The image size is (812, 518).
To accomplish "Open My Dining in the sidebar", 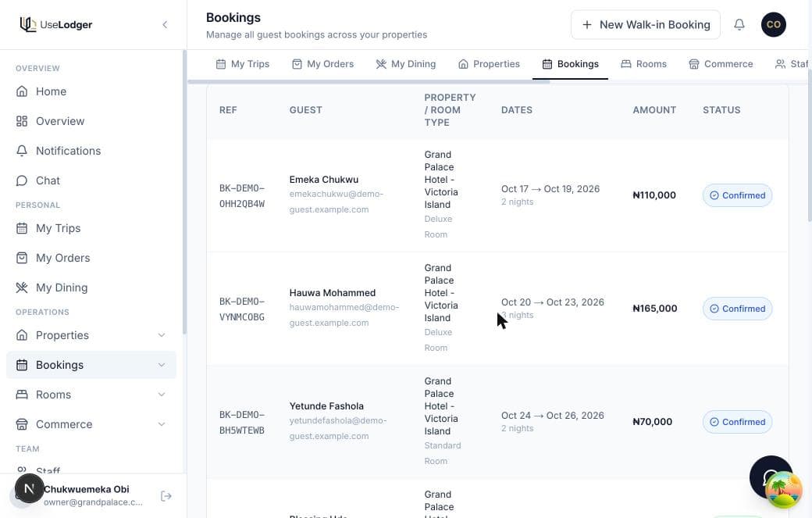I will click(91, 288).
